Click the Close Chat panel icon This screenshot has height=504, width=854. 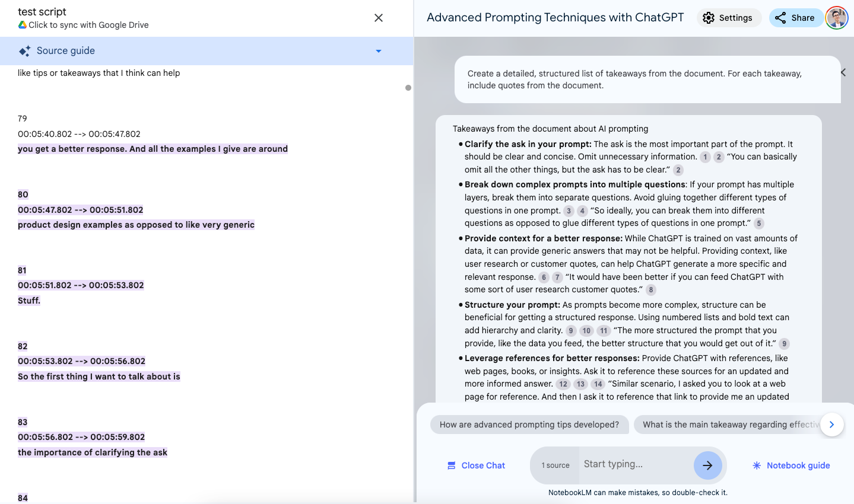[450, 465]
